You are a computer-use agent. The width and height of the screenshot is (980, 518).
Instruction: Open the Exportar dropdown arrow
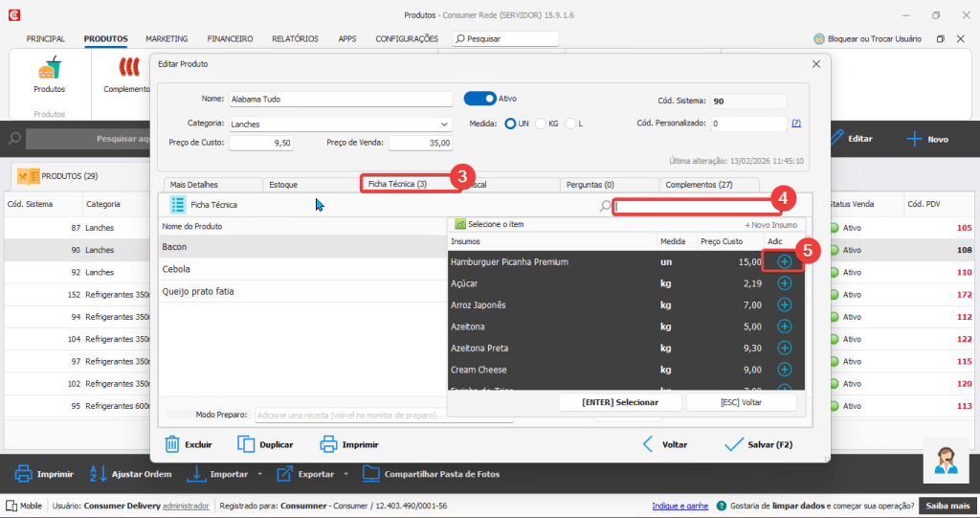(345, 474)
